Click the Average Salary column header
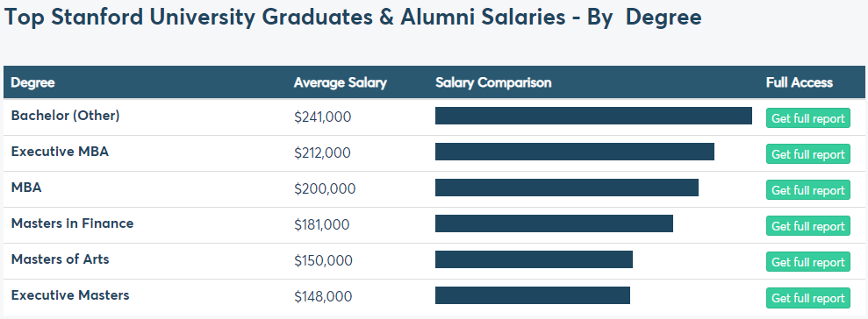 340,82
